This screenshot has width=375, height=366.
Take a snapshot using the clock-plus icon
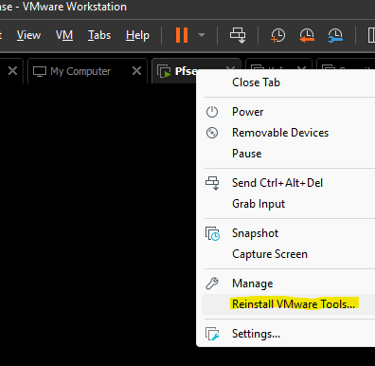278,35
